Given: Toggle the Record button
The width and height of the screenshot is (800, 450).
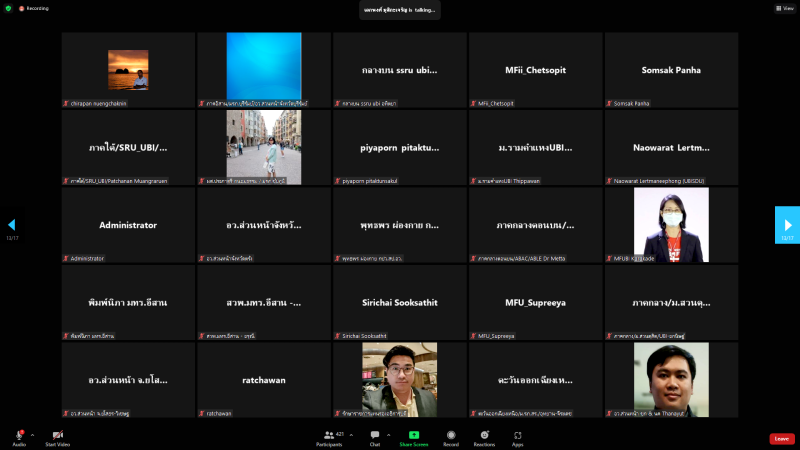Looking at the screenshot, I should click(451, 436).
